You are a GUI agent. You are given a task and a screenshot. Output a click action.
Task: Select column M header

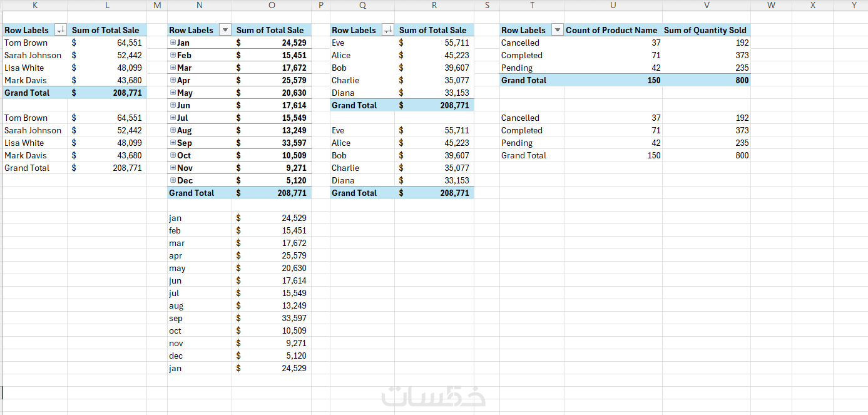[x=157, y=5]
